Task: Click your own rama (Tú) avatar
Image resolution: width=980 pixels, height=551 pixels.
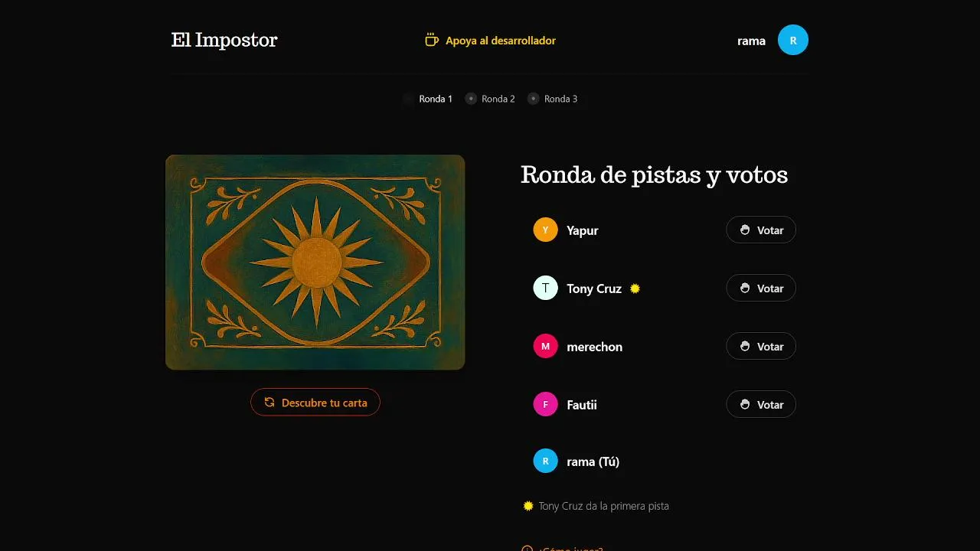Action: (x=545, y=461)
